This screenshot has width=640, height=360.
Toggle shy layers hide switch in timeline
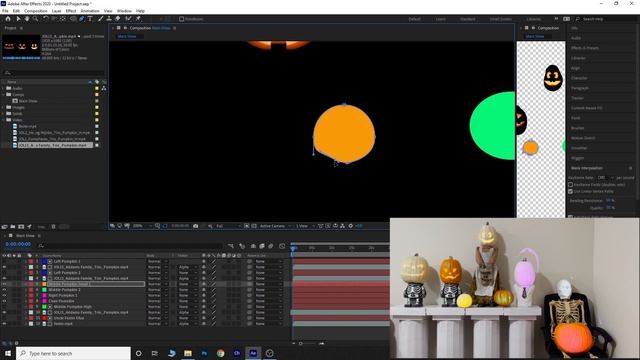253,246
